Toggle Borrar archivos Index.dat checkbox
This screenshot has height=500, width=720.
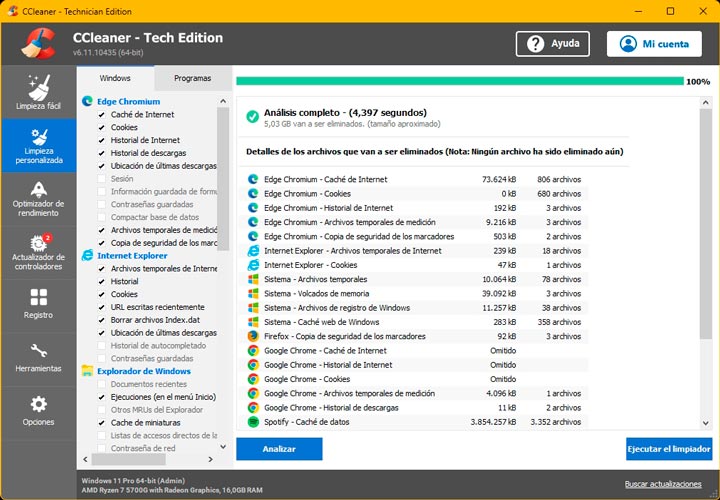point(101,320)
